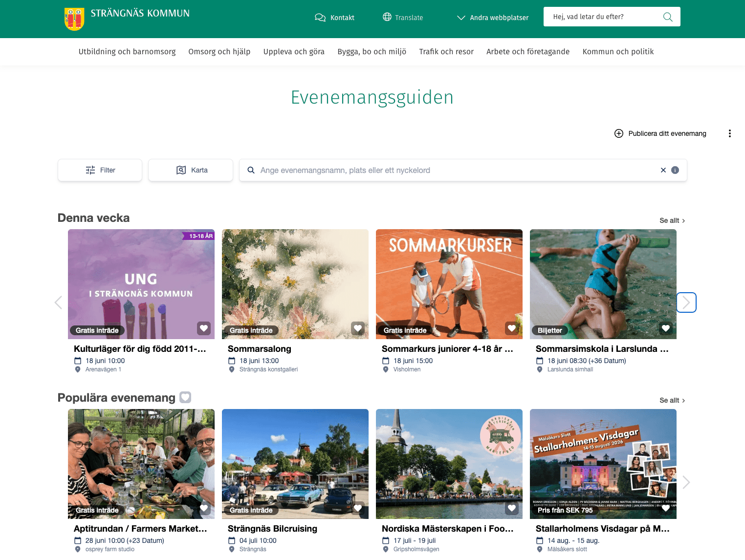
Task: Favorite the Kulturläger event with the heart icon
Action: point(204,328)
